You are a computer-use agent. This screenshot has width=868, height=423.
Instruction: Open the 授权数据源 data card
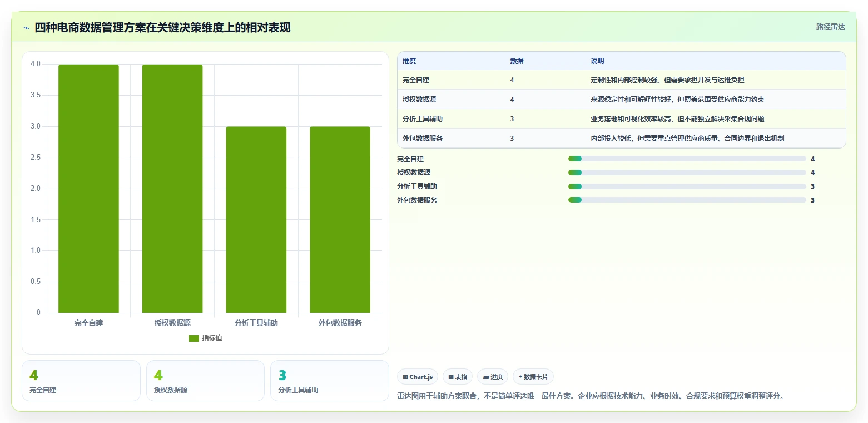[x=205, y=381]
